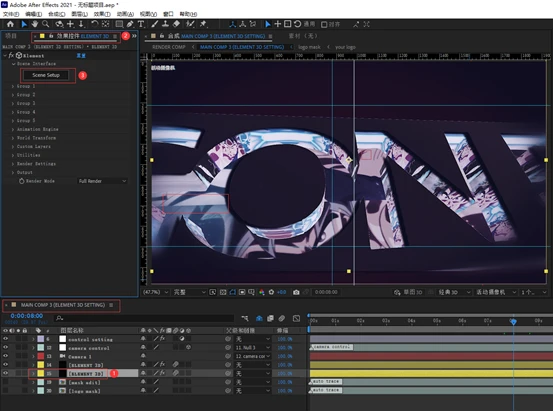Image resolution: width=554 pixels, height=412 pixels.
Task: Open the Edit menu
Action: coord(33,14)
